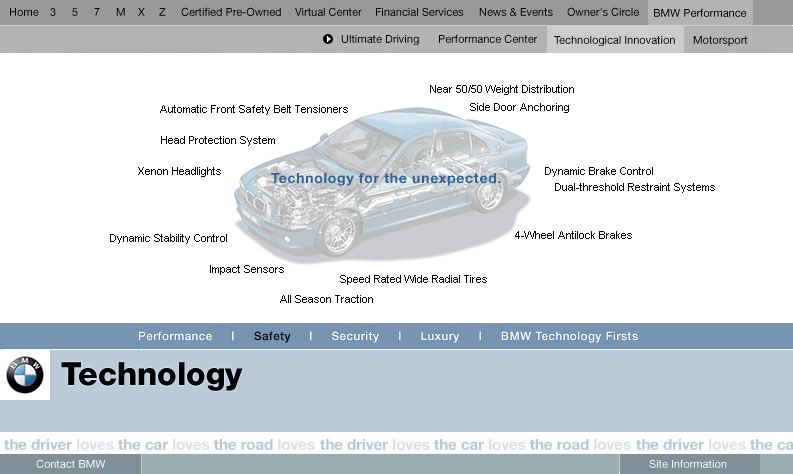Click Near 50/50 Weight Distribution label
793x474 pixels.
pyautogui.click(x=502, y=90)
